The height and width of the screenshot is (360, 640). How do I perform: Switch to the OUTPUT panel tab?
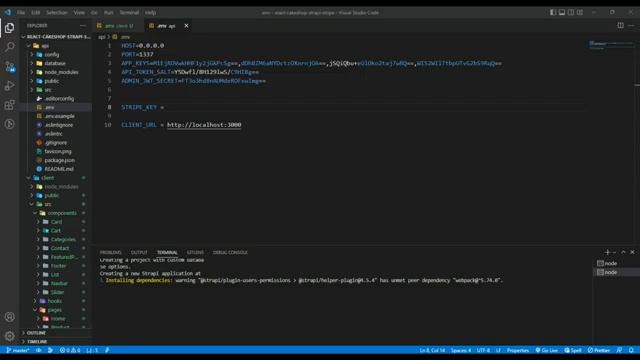pyautogui.click(x=139, y=253)
